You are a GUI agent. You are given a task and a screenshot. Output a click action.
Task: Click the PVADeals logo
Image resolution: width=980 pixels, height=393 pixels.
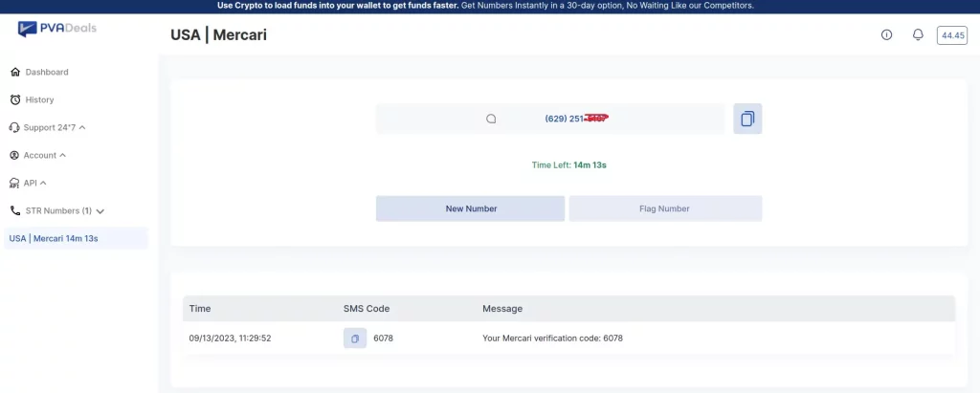click(x=56, y=29)
